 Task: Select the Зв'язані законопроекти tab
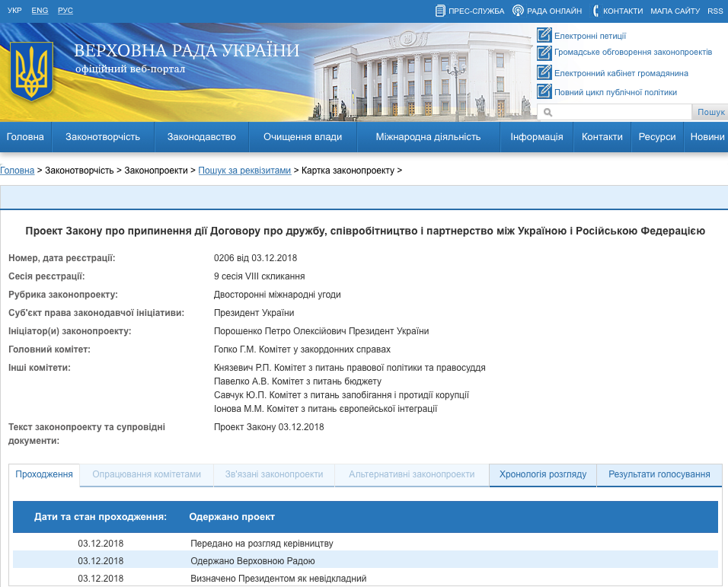pos(274,474)
